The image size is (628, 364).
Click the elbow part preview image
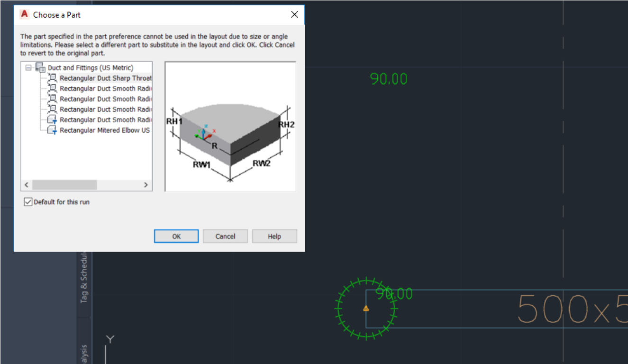pyautogui.click(x=229, y=126)
